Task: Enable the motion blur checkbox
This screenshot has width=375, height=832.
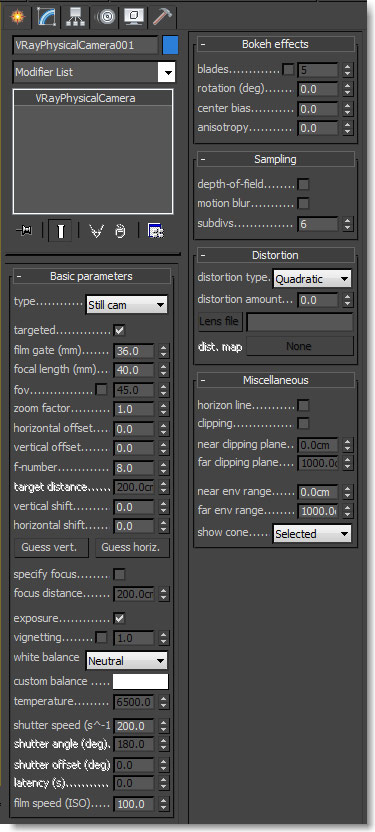Action: (x=303, y=203)
